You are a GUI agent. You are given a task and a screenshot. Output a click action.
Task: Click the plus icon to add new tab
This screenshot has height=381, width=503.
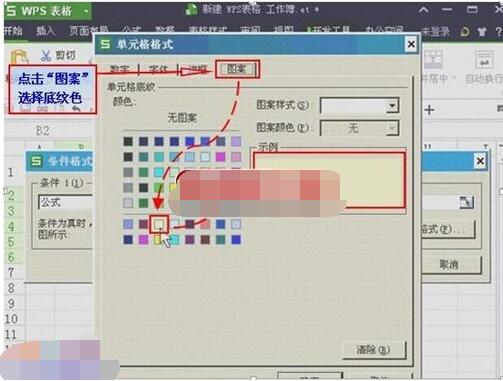point(429,110)
